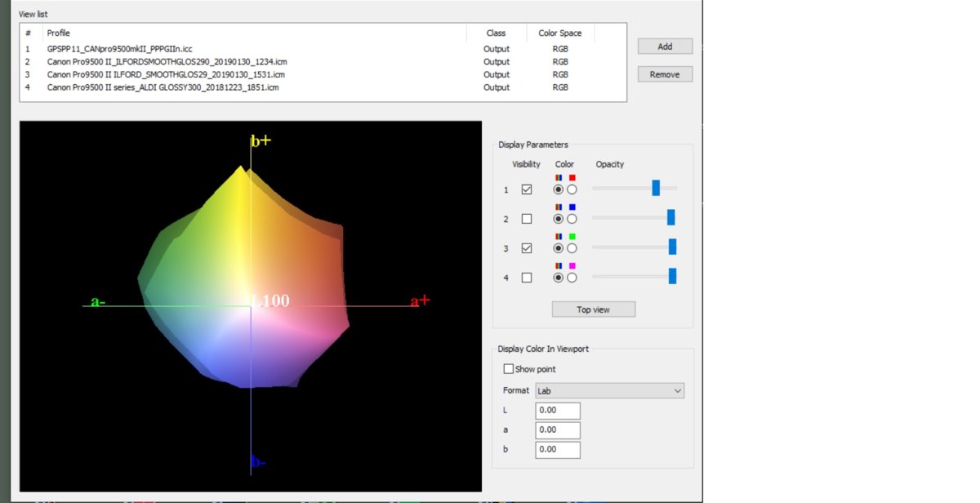Click the L value input field

557,411
